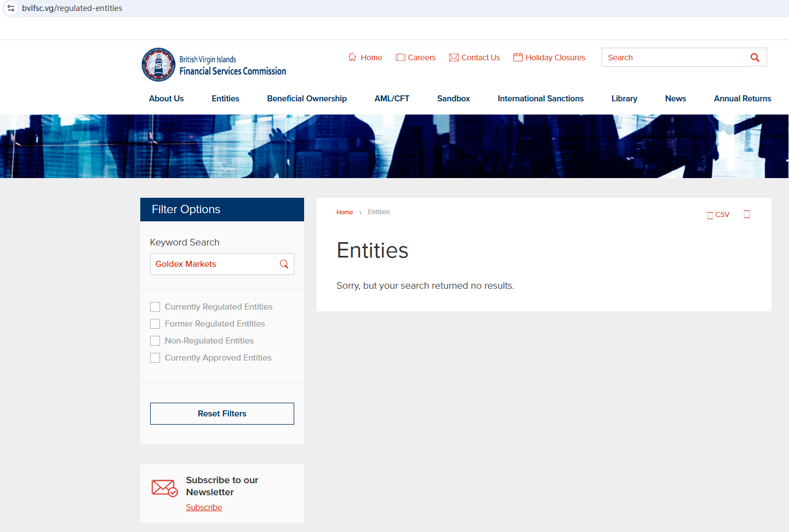This screenshot has height=532, width=789.
Task: Open the About Us menu
Action: point(167,99)
